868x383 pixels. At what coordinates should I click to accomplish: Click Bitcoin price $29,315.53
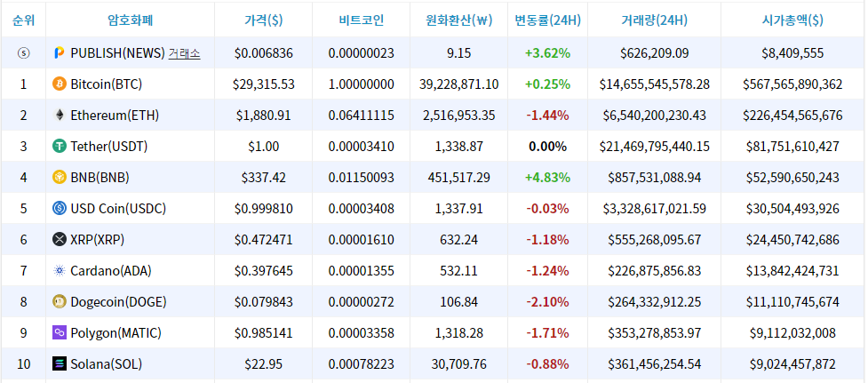pos(264,84)
